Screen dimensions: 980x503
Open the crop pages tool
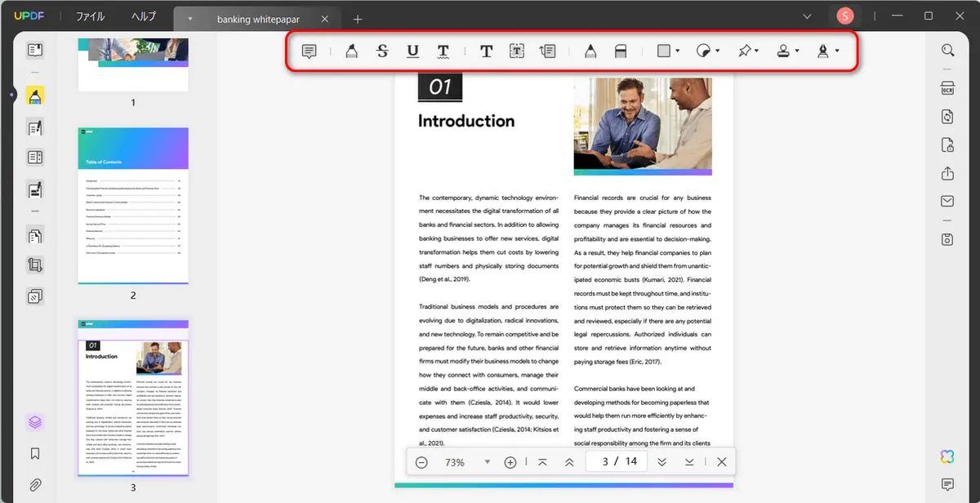[35, 265]
